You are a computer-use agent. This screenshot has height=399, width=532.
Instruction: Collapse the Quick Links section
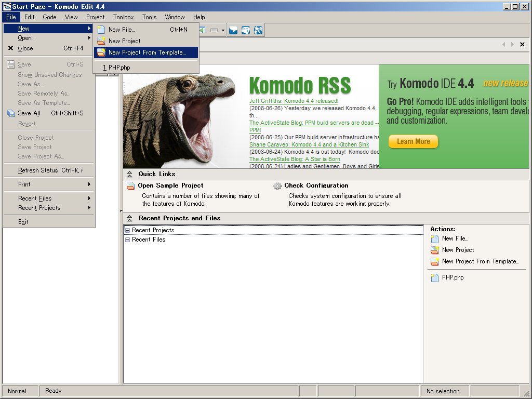point(129,175)
